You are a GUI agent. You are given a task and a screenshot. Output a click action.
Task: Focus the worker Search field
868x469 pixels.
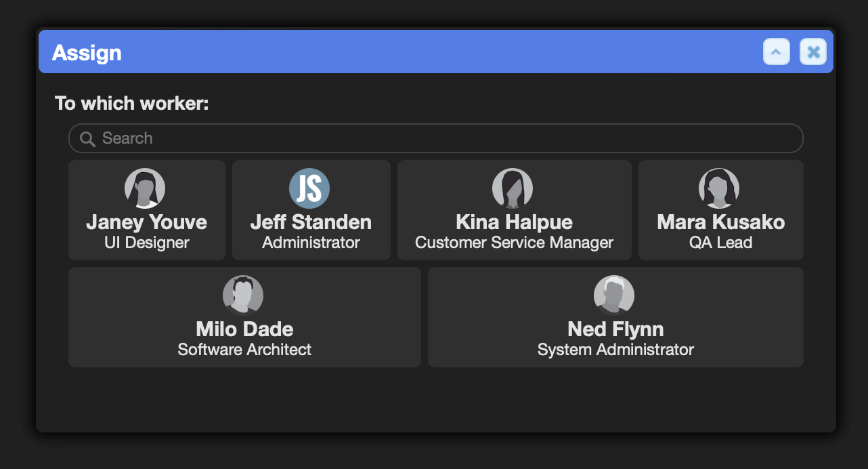(x=436, y=138)
